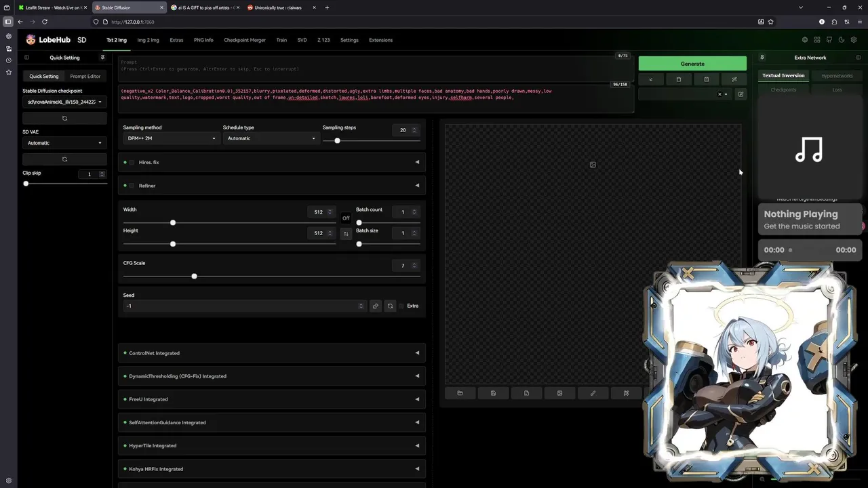868x488 pixels.
Task: Open the SD VAE dropdown
Action: pos(64,143)
